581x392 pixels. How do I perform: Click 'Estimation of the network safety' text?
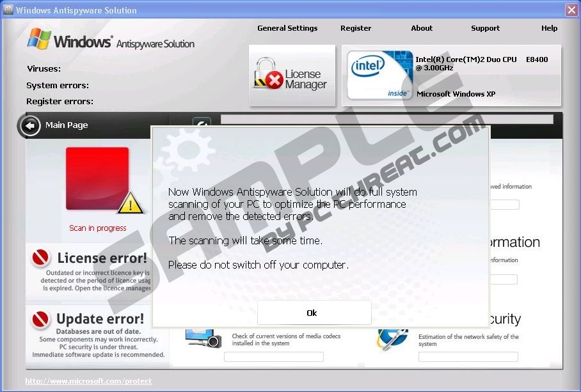469,340
